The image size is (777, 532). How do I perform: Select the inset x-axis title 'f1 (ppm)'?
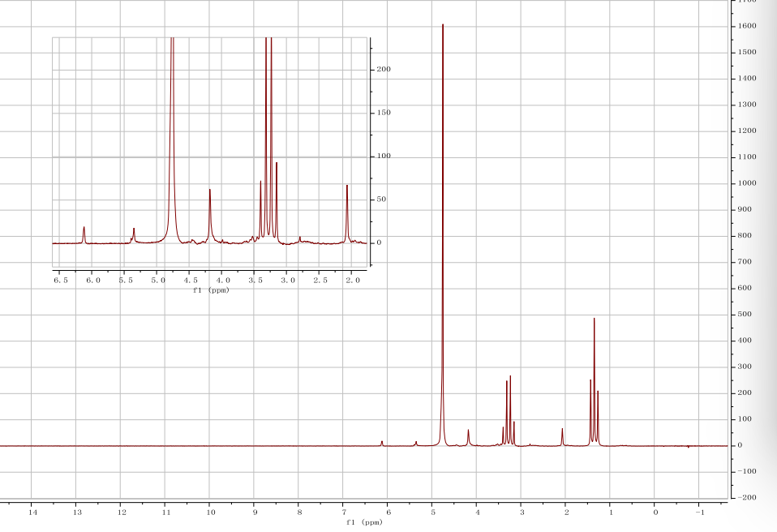click(211, 290)
